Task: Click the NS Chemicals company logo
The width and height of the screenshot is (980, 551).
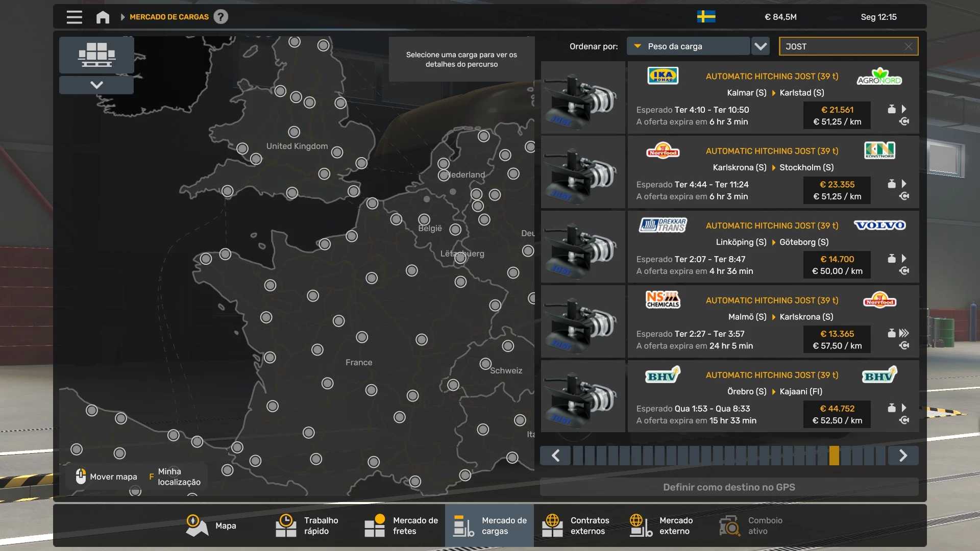Action: pos(663,299)
